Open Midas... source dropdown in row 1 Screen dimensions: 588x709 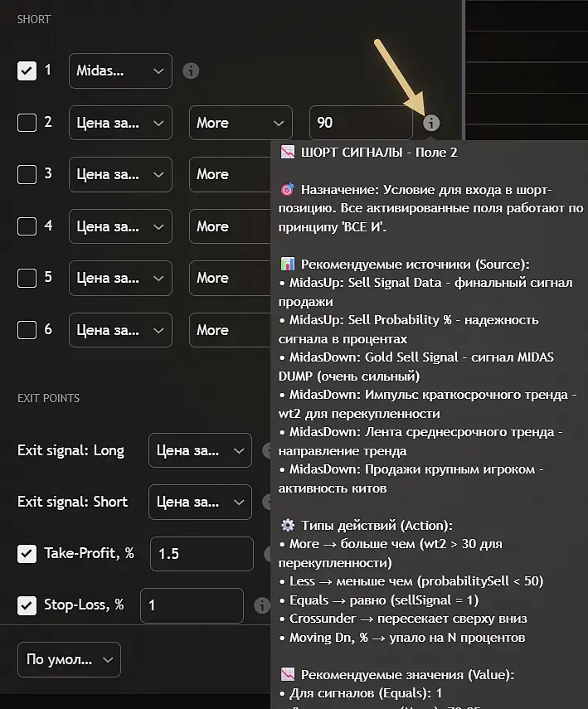coord(120,71)
